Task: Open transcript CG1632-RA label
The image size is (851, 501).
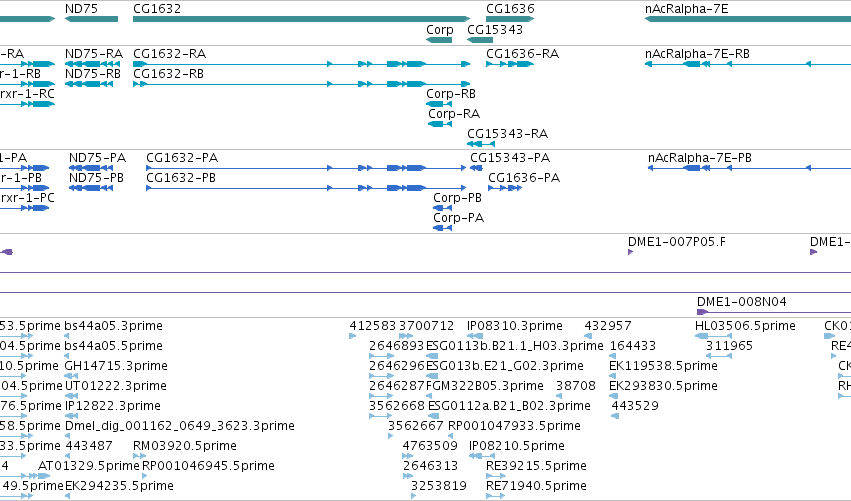Action: point(169,54)
